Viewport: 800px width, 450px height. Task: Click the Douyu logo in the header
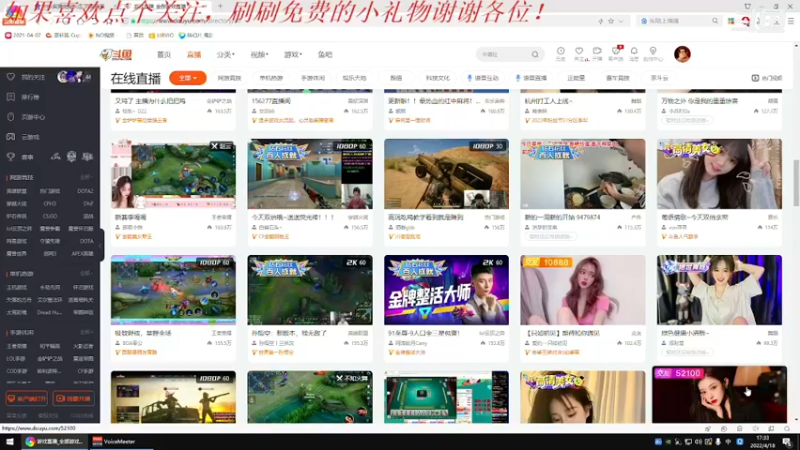(x=116, y=54)
